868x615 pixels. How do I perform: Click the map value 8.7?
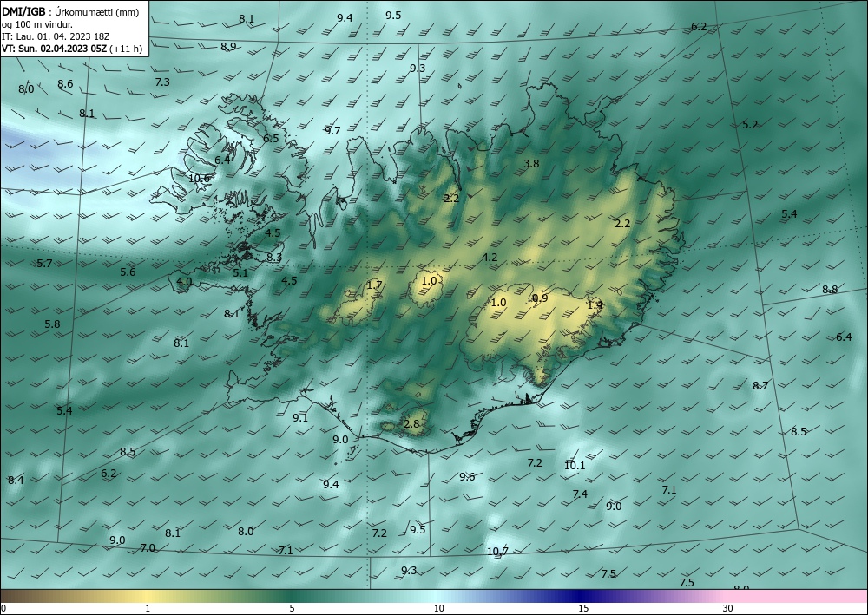[x=760, y=385]
